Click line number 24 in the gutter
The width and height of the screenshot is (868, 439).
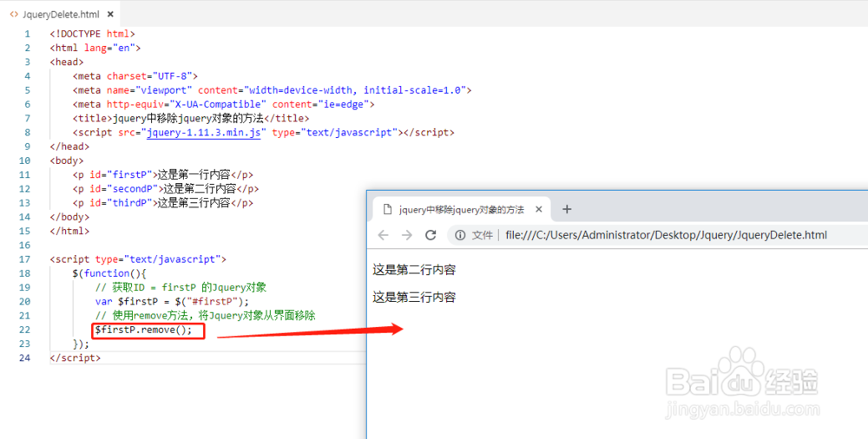tap(24, 358)
